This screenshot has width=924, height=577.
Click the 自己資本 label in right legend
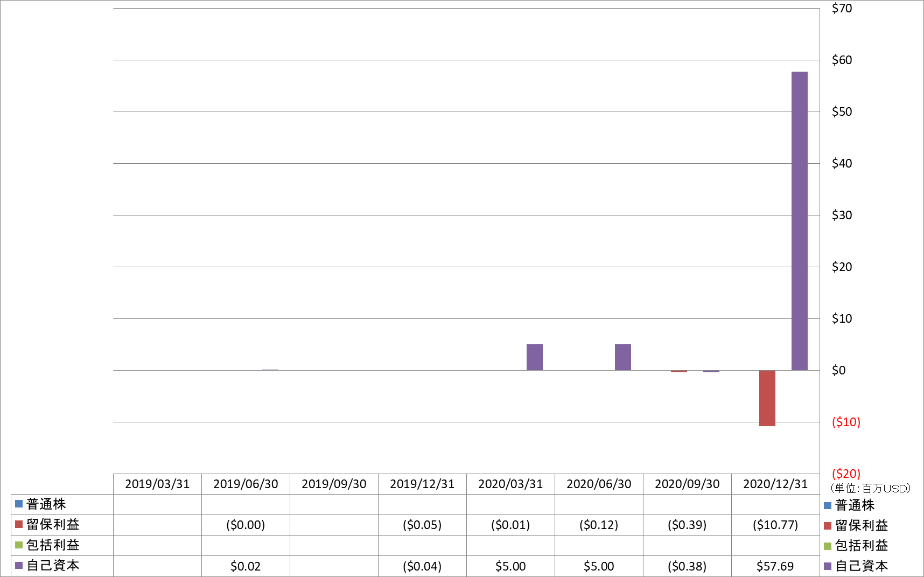pyautogui.click(x=862, y=566)
